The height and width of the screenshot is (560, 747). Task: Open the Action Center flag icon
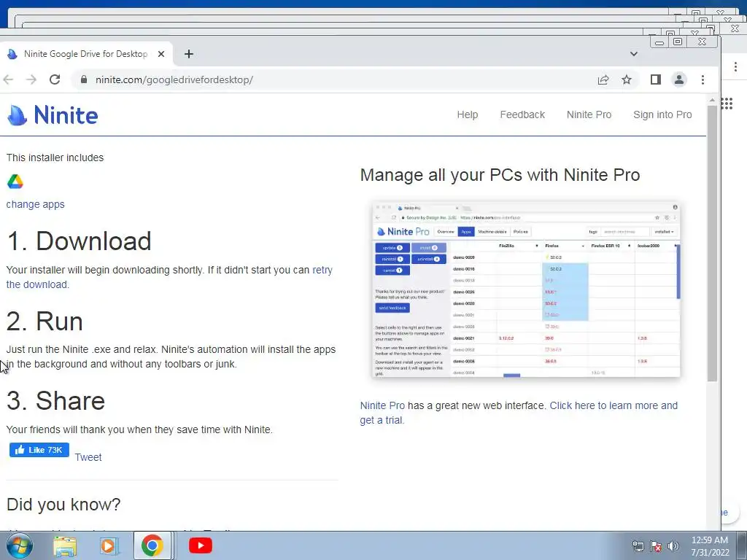656,546
